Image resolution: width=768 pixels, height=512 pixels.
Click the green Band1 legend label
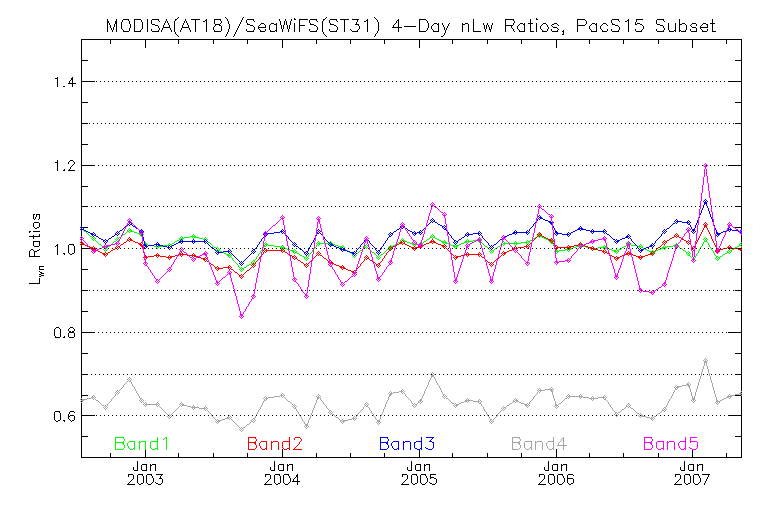click(142, 444)
